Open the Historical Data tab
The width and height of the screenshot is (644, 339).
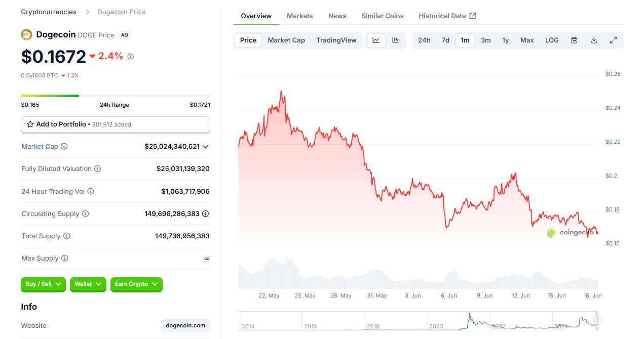click(x=447, y=16)
